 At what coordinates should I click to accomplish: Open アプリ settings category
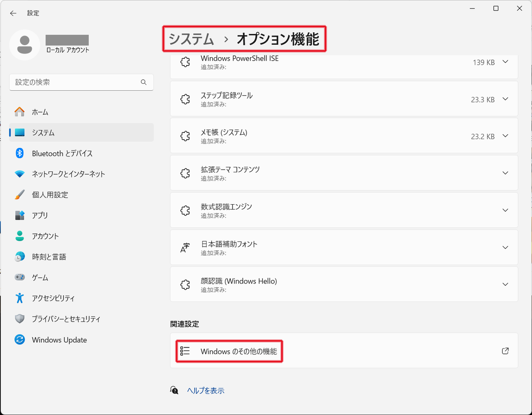click(82, 215)
